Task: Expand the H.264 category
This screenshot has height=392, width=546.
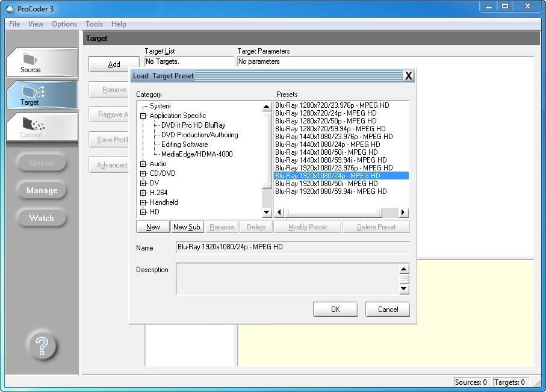Action: point(143,193)
